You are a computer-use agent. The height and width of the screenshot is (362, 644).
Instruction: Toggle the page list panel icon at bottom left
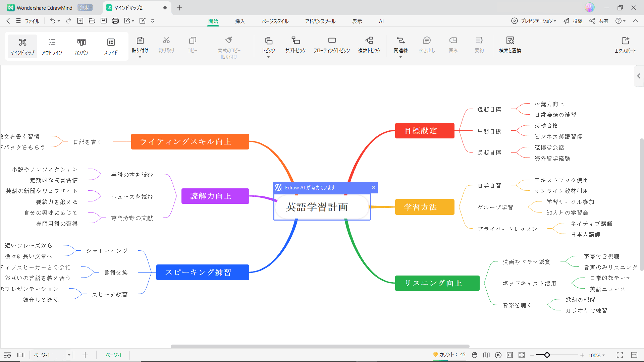(21, 355)
